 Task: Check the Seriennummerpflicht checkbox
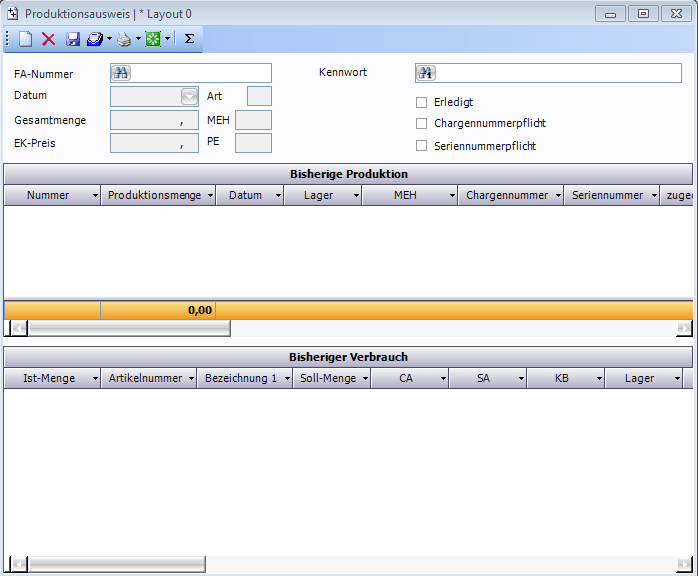pyautogui.click(x=421, y=146)
